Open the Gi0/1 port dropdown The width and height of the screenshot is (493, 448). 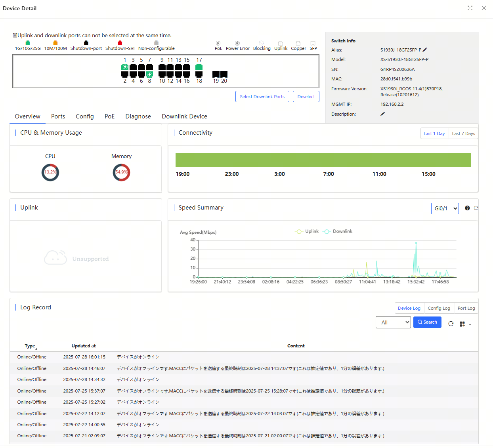(445, 208)
